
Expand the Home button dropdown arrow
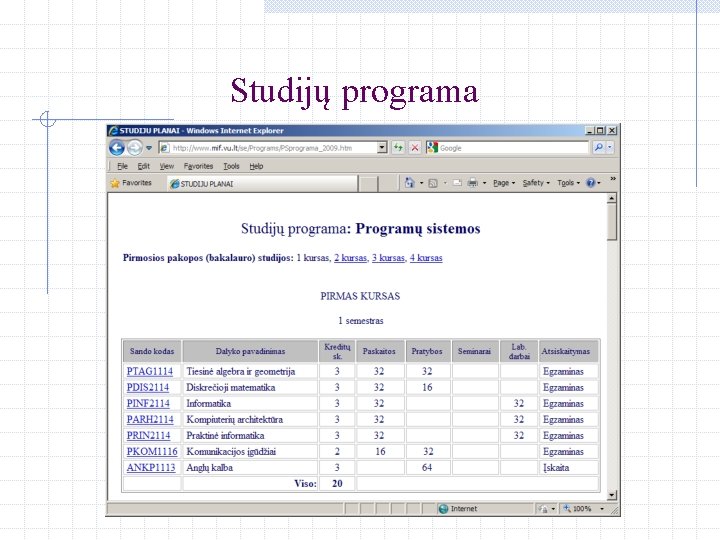[422, 183]
